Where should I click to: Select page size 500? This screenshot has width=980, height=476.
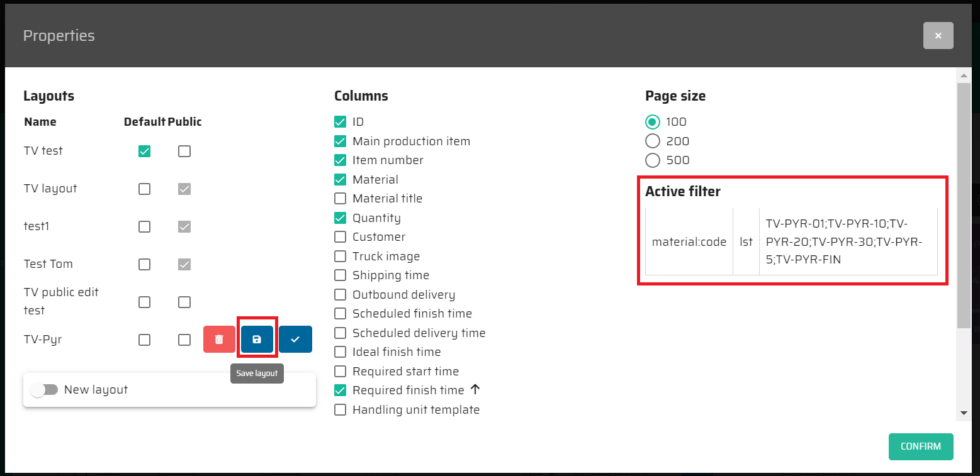pyautogui.click(x=653, y=160)
